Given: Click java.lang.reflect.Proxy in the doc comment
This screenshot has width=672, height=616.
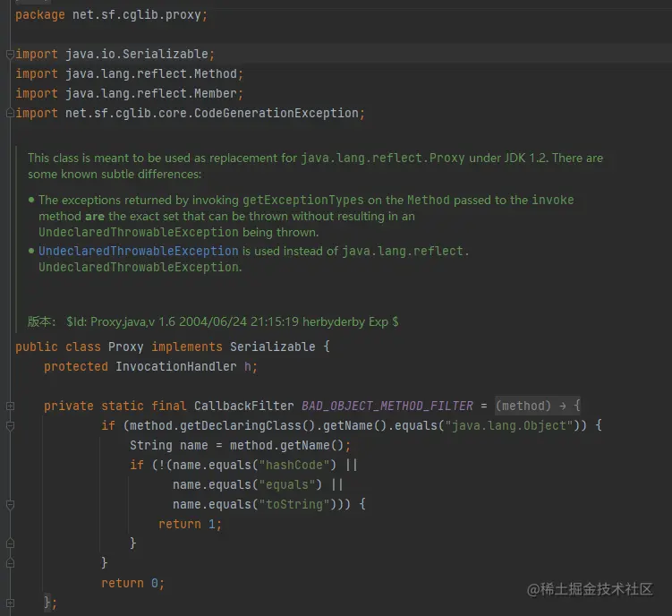Looking at the screenshot, I should pyautogui.click(x=383, y=158).
